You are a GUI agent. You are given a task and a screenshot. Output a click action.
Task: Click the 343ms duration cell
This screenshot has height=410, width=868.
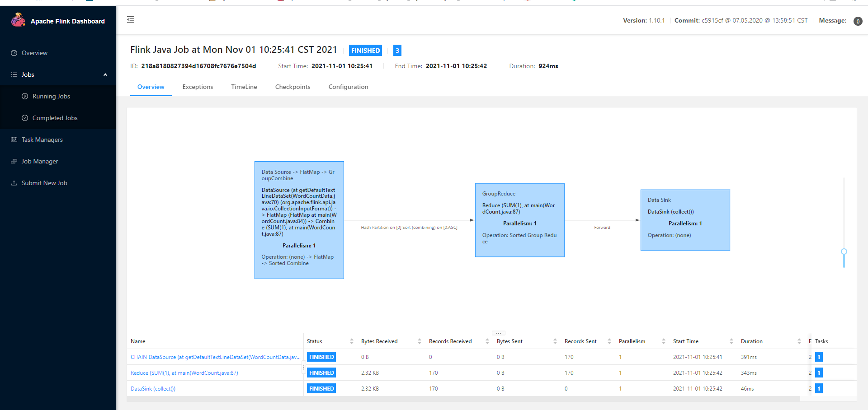pyautogui.click(x=749, y=373)
